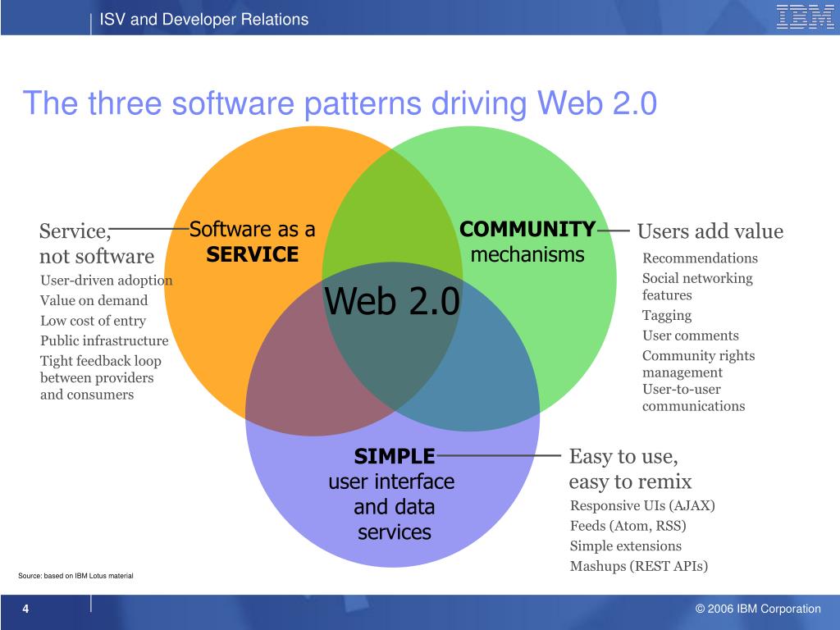Click the 'Low cost of entry' bullet
Viewport: 840px width, 630px height.
93,321
